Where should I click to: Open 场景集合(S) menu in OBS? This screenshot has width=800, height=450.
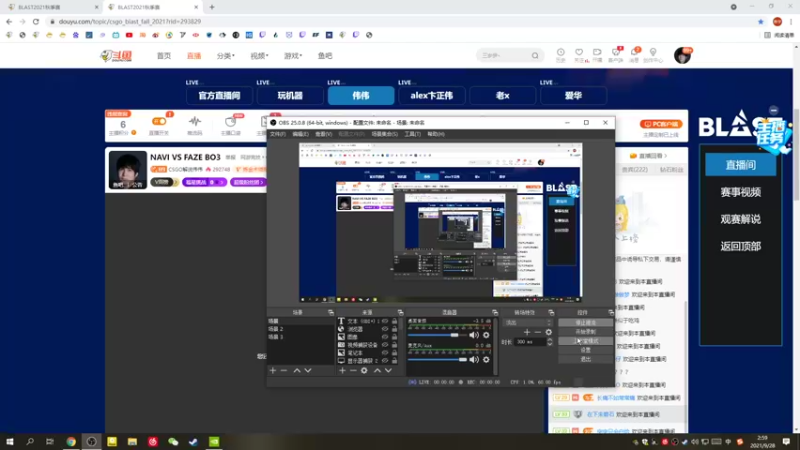pos(385,134)
